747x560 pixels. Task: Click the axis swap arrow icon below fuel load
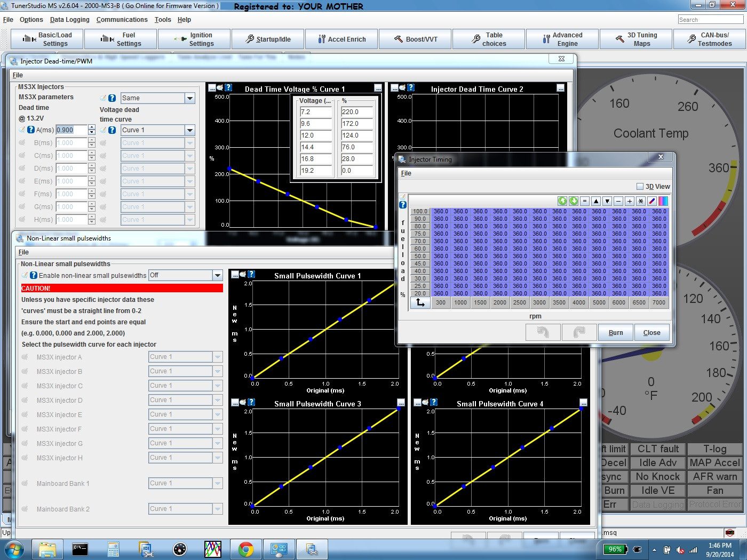coord(420,302)
